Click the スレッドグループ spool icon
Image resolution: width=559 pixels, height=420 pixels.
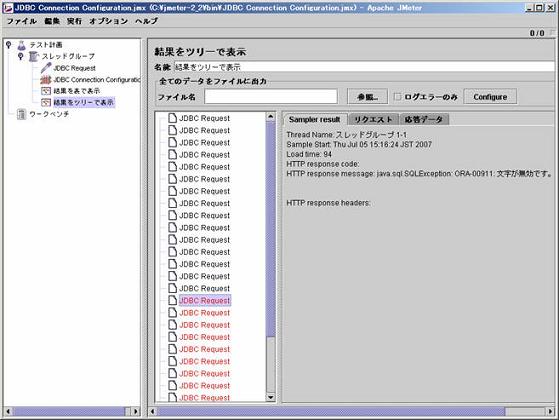click(34, 56)
